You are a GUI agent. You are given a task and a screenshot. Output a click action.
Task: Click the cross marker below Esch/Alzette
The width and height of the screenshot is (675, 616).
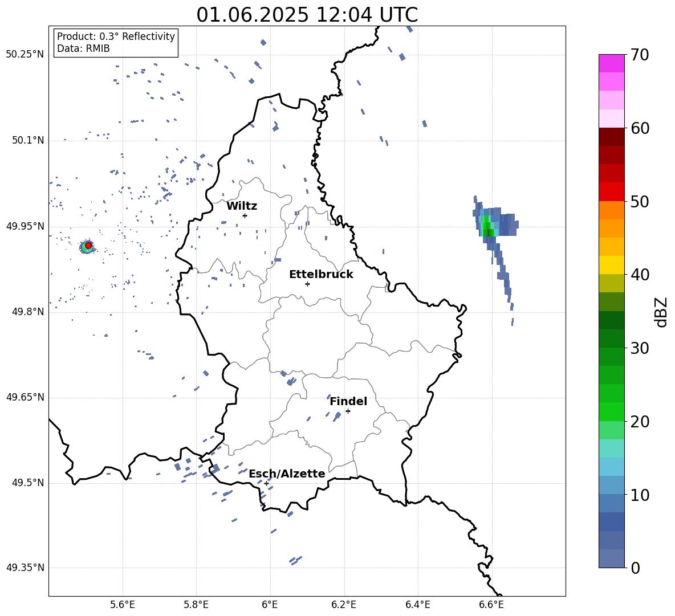pos(266,483)
